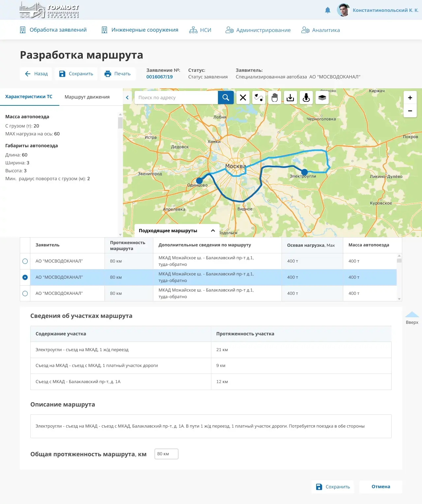Collapse the side panel with left chevron
This screenshot has width=422, height=504.
pos(127,98)
